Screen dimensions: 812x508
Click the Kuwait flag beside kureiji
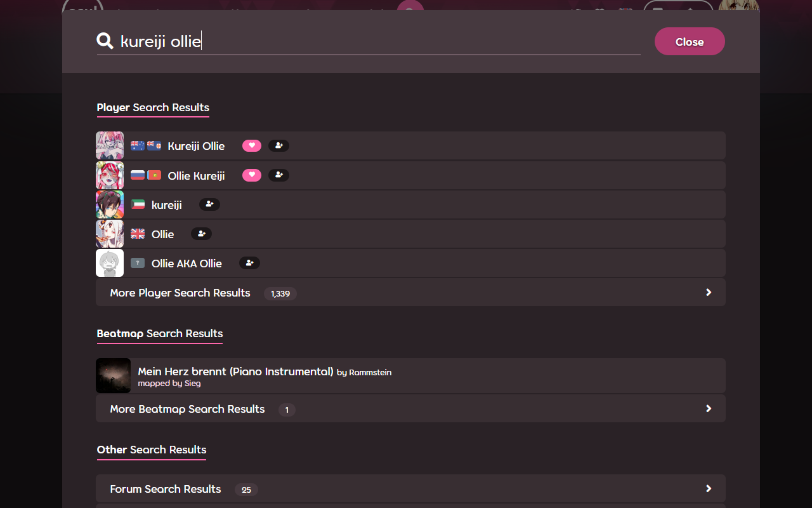click(x=138, y=204)
